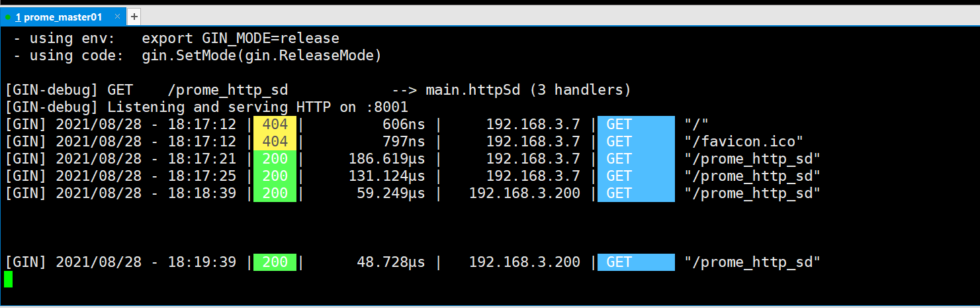
Task: Click the green connection status dot on tab
Action: [8, 17]
